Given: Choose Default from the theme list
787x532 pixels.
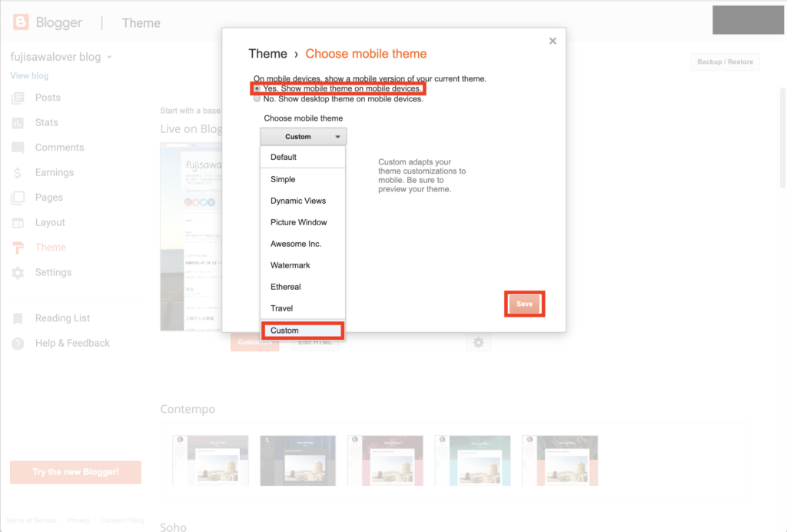Looking at the screenshot, I should click(x=303, y=157).
